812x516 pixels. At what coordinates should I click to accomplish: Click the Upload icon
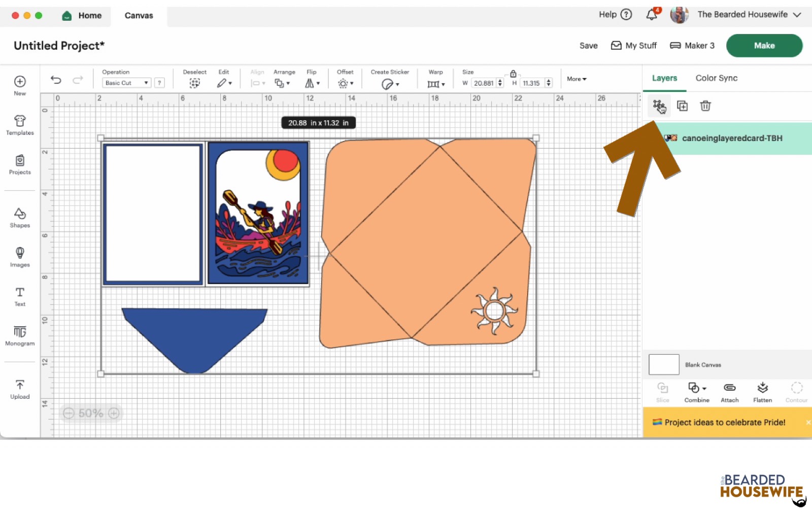(x=20, y=389)
